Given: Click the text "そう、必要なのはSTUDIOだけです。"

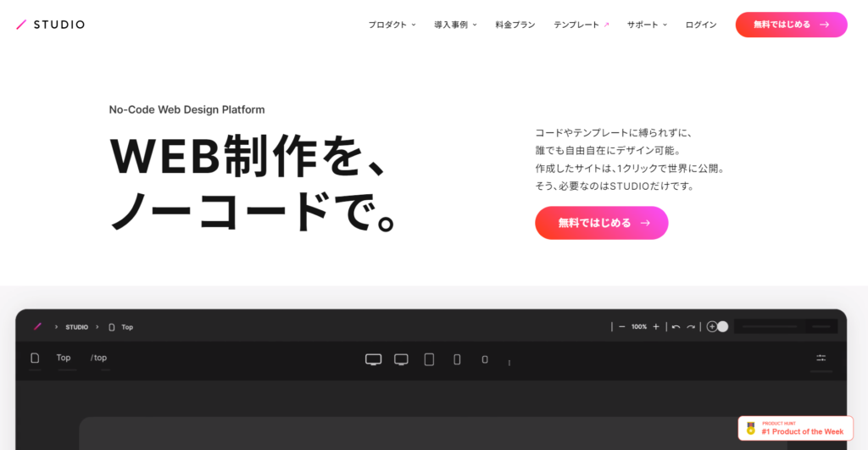Looking at the screenshot, I should (615, 186).
